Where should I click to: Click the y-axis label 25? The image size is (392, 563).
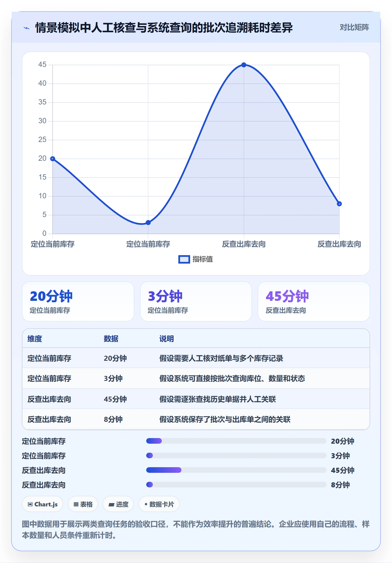(42, 140)
